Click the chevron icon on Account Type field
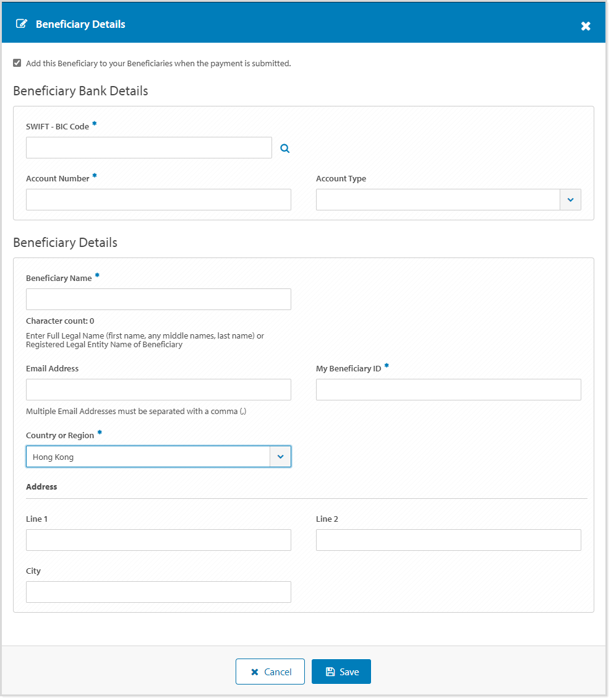 point(570,199)
